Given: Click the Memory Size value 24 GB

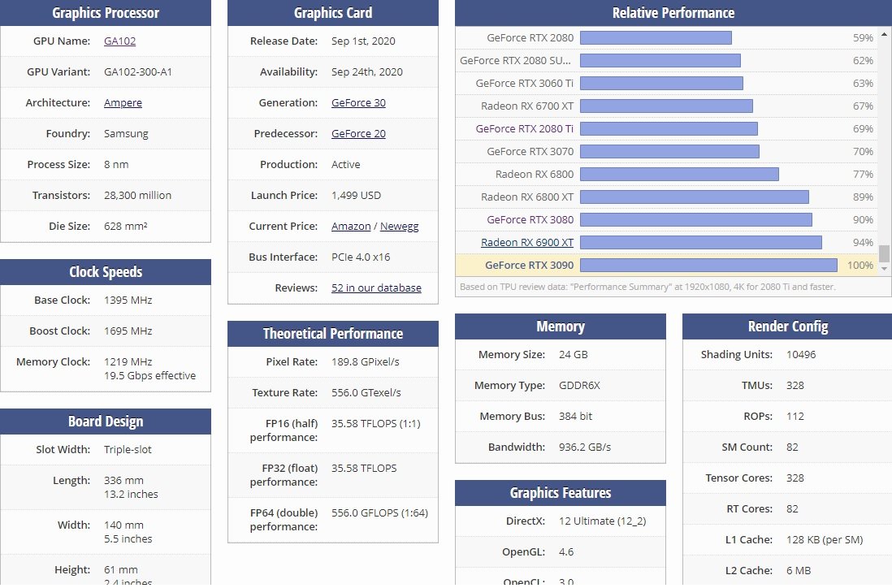Looking at the screenshot, I should (573, 354).
